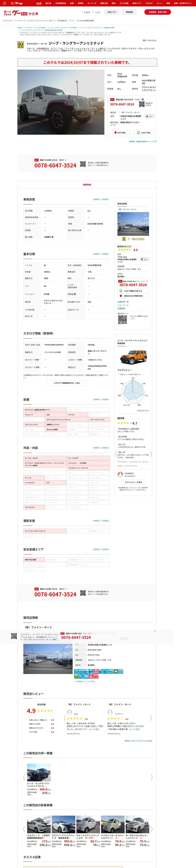The height and width of the screenshot is (868, 196).
Task: Open 販売店へのすべてのクチコミを見る link
Action: tap(139, 741)
